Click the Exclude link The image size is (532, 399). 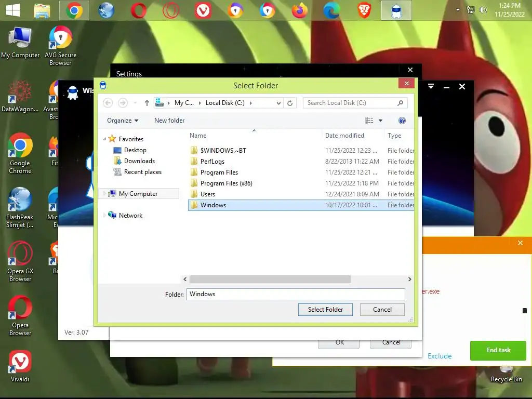440,356
